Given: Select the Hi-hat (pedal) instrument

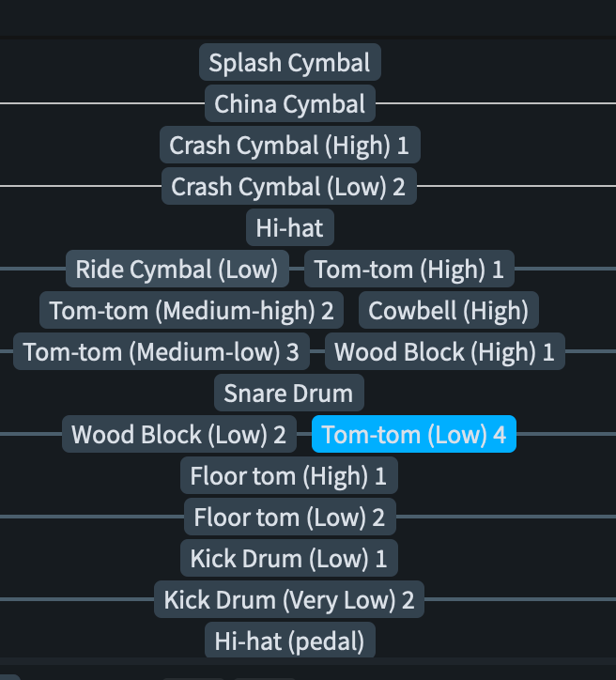Looking at the screenshot, I should (x=289, y=641).
